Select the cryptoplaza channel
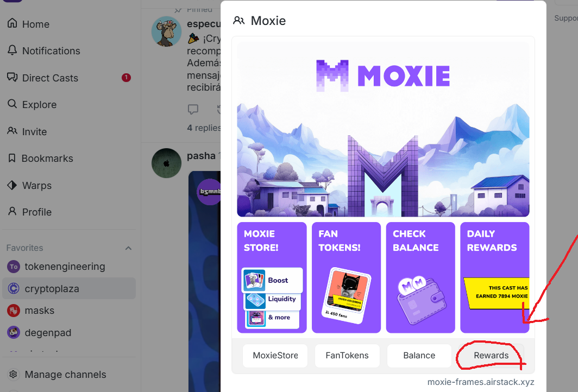 click(69, 288)
